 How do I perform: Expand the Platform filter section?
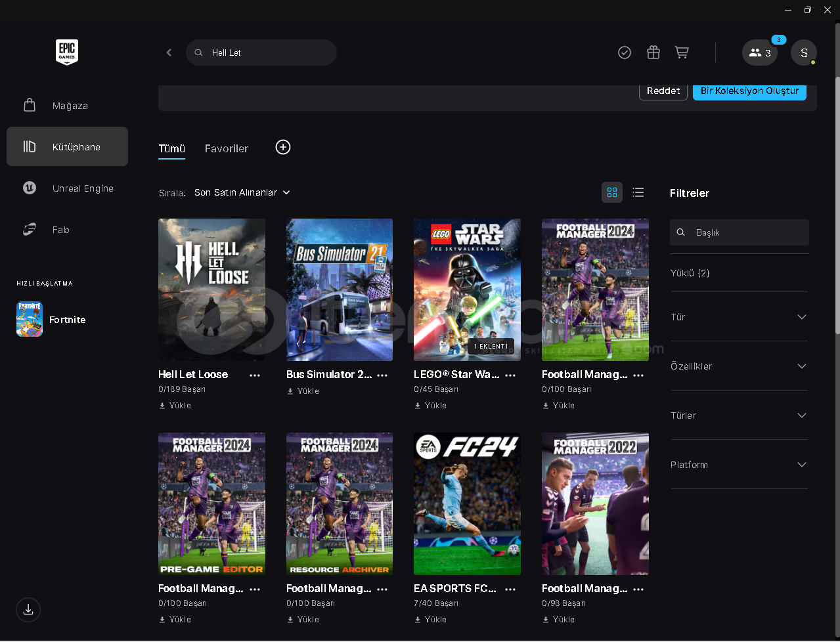(x=739, y=465)
